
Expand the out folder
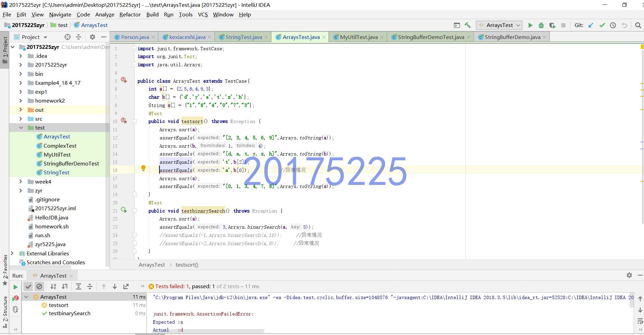coord(21,110)
